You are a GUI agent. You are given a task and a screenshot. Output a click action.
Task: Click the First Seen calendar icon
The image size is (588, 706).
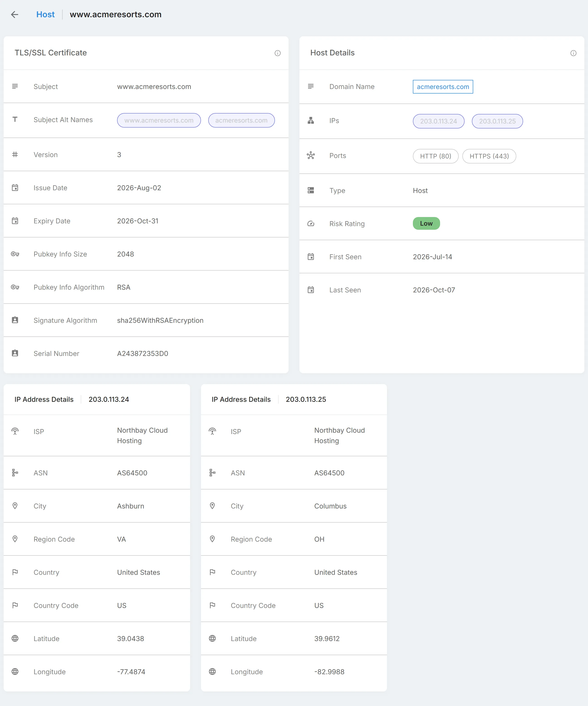(x=311, y=257)
